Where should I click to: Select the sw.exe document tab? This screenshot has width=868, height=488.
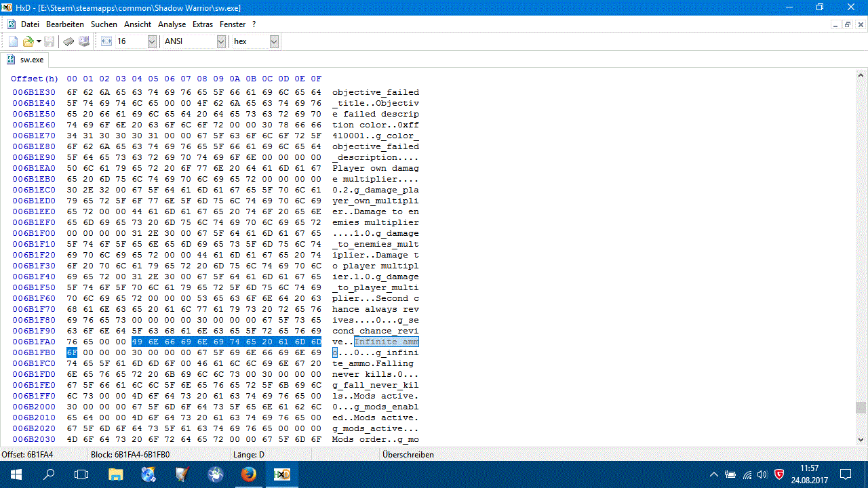[24, 60]
